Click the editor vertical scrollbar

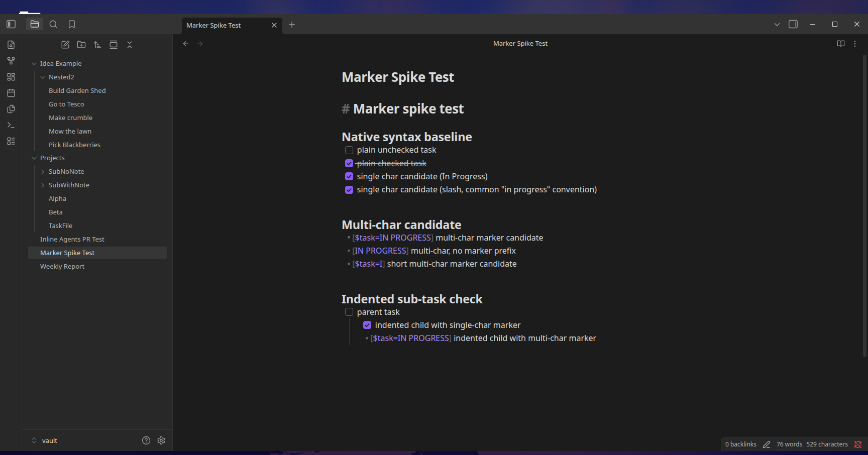point(865,206)
